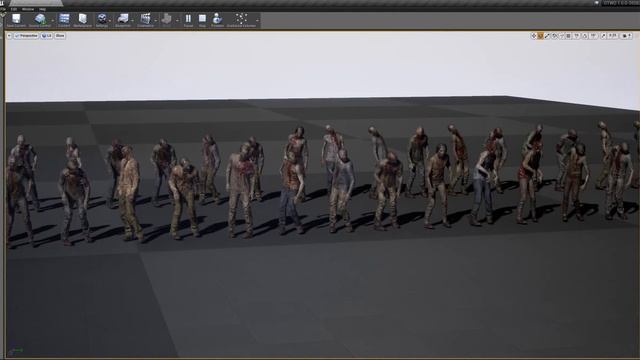Open the scale snap value dropdown
Image resolution: width=640 pixels, height=360 pixels.
613,36
